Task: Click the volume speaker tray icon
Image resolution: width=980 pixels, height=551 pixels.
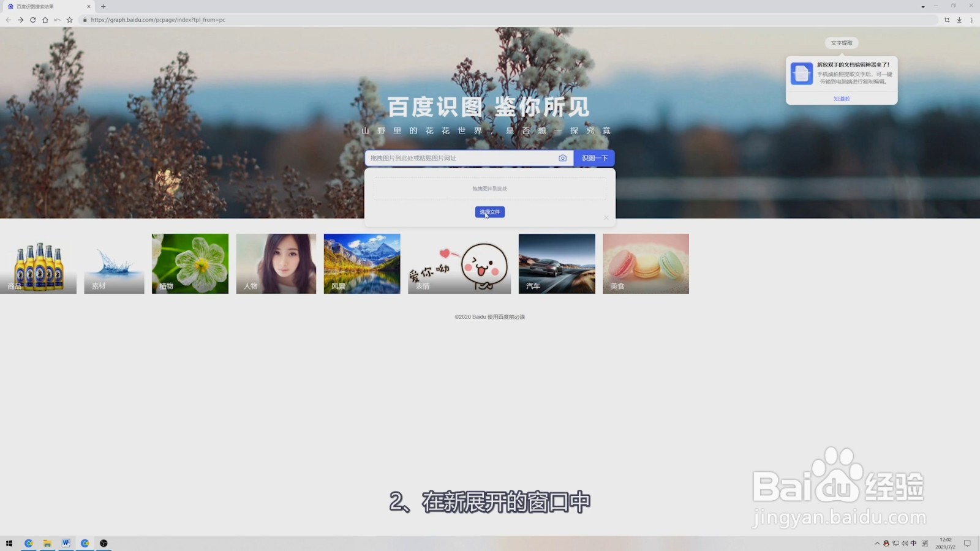Action: point(905,543)
